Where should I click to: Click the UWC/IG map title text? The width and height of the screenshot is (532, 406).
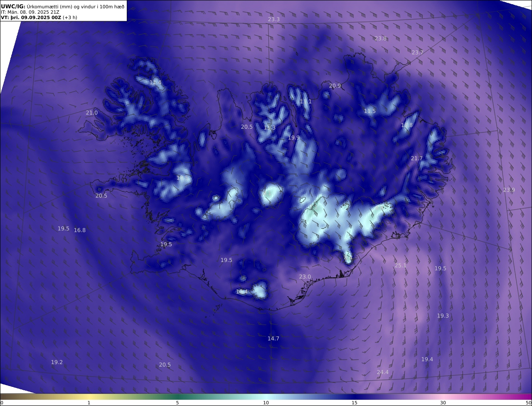pos(63,6)
